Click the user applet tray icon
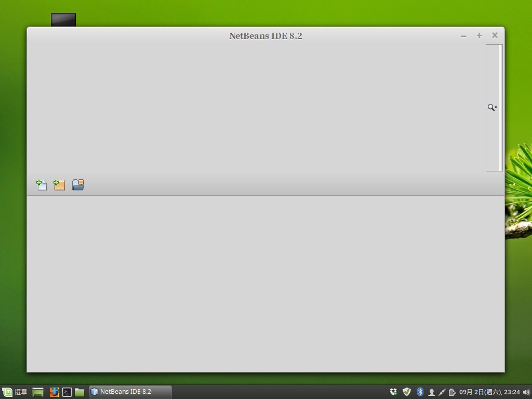The image size is (532, 399). [432, 392]
